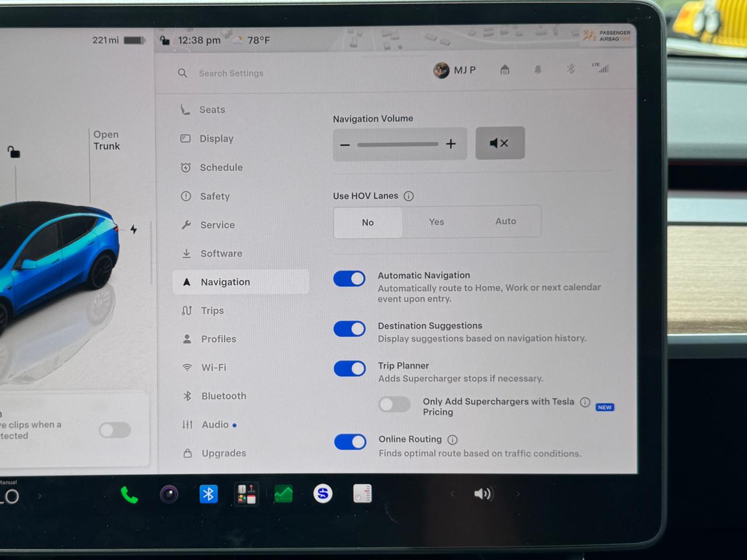Tap the Bluetooth status icon in the header
The width and height of the screenshot is (747, 560).
571,69
